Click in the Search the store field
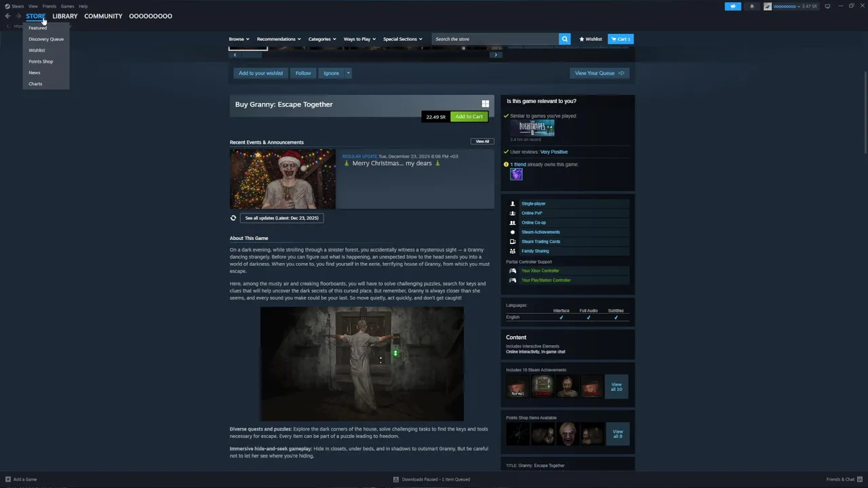Image resolution: width=868 pixels, height=488 pixels. point(495,39)
